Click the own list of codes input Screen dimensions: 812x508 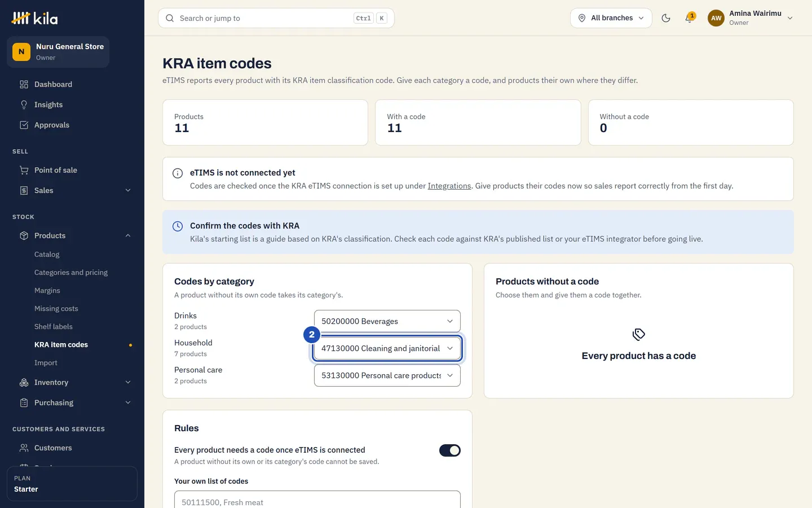tap(317, 500)
